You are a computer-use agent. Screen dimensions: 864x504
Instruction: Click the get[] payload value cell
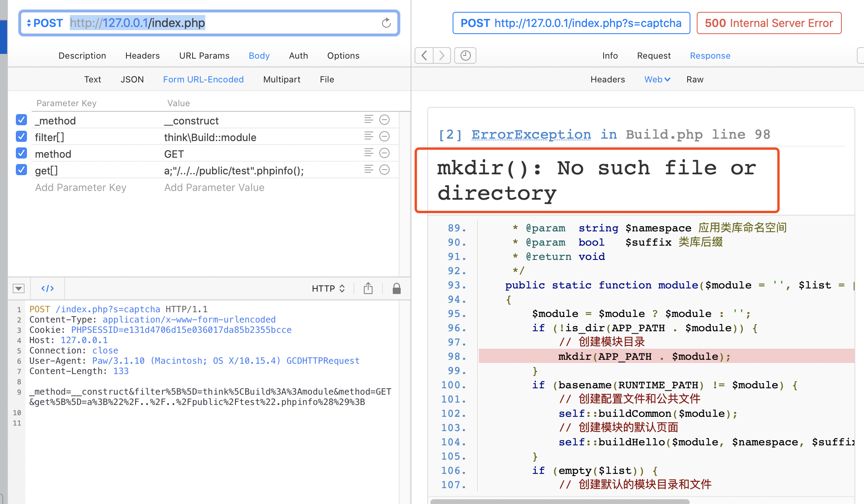point(234,171)
